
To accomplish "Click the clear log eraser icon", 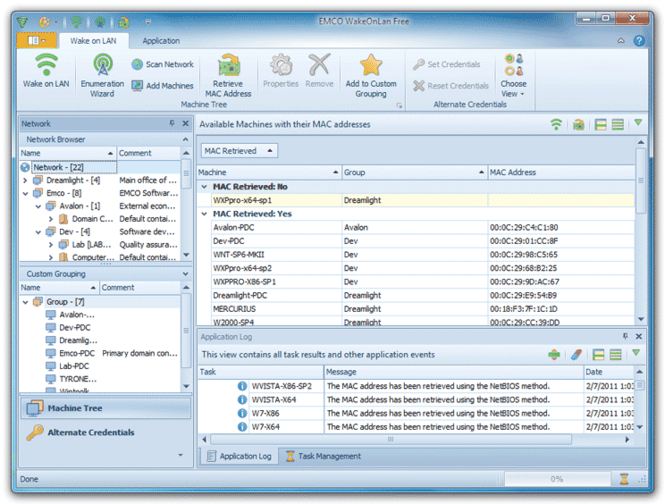I will pyautogui.click(x=576, y=354).
